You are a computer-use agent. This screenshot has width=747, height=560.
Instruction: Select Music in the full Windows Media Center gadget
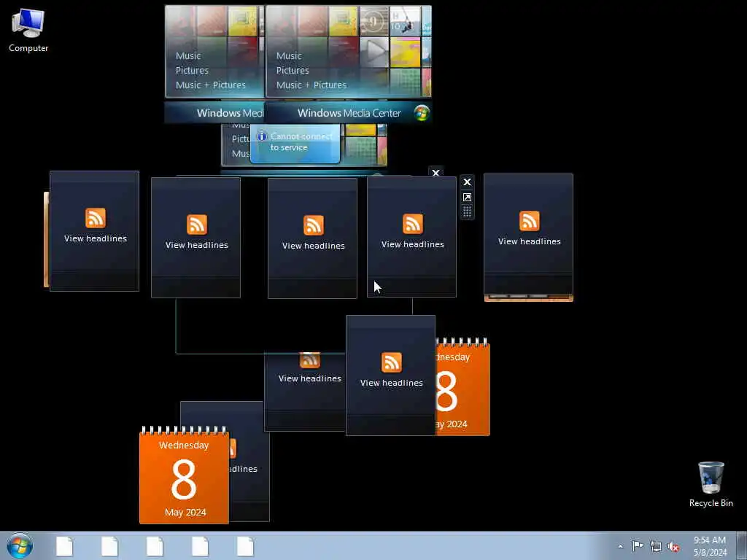coord(289,55)
